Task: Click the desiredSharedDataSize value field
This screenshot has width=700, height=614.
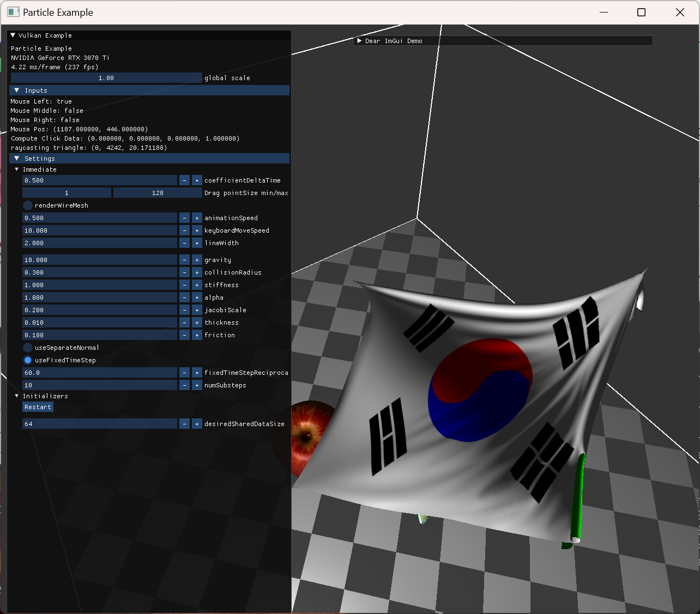Action: tap(100, 424)
